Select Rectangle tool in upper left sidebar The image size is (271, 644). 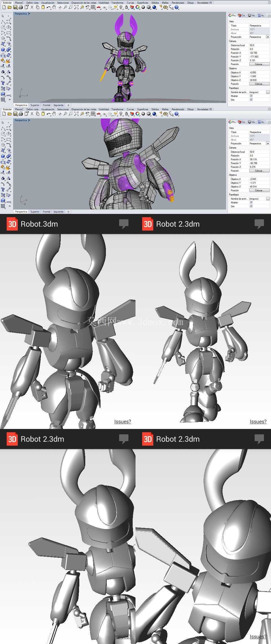[8, 33]
